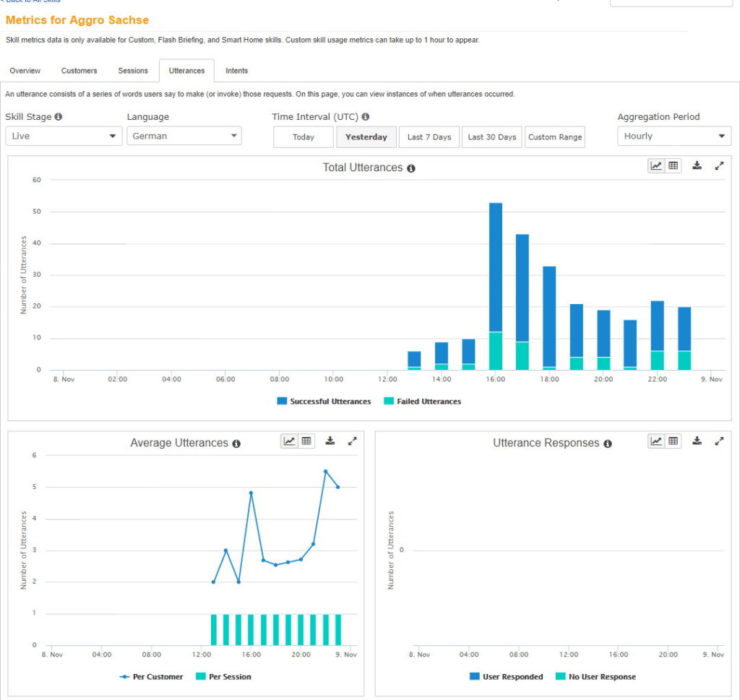
Task: Expand Average Utterances chart fullscreen
Action: tap(352, 441)
